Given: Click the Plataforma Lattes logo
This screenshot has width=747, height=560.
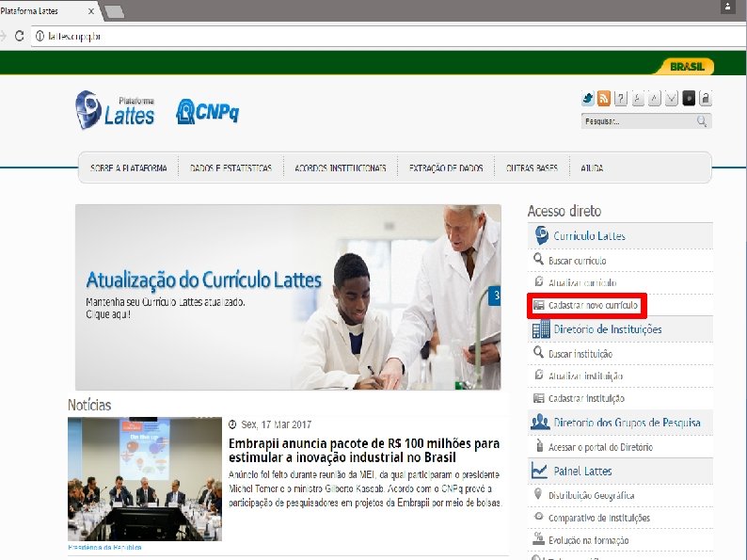Looking at the screenshot, I should [115, 110].
